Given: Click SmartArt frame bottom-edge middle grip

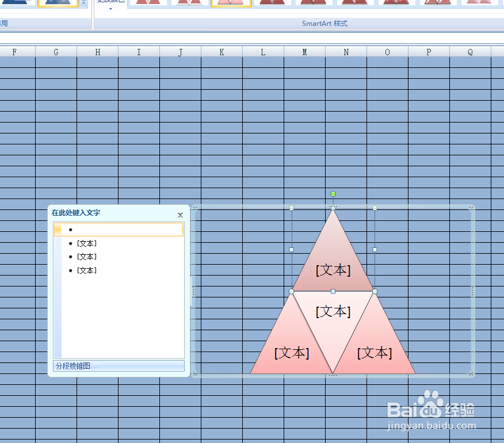Looking at the screenshot, I should click(333, 376).
